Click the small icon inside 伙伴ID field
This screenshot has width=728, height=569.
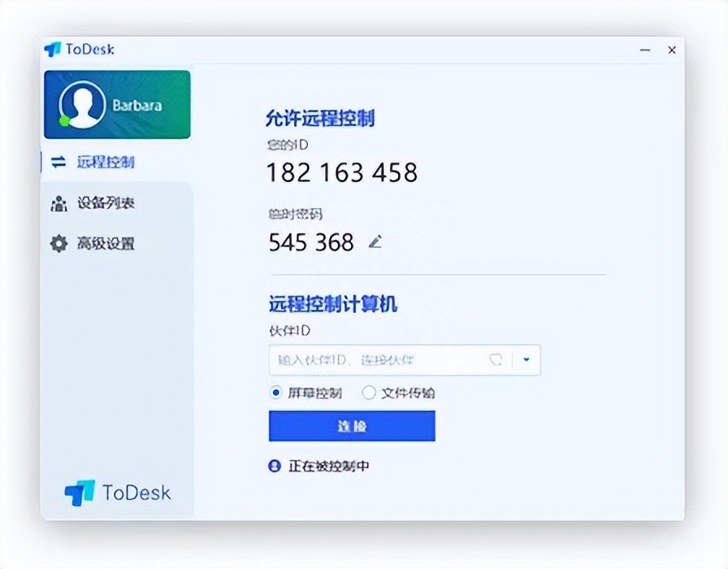(x=496, y=360)
